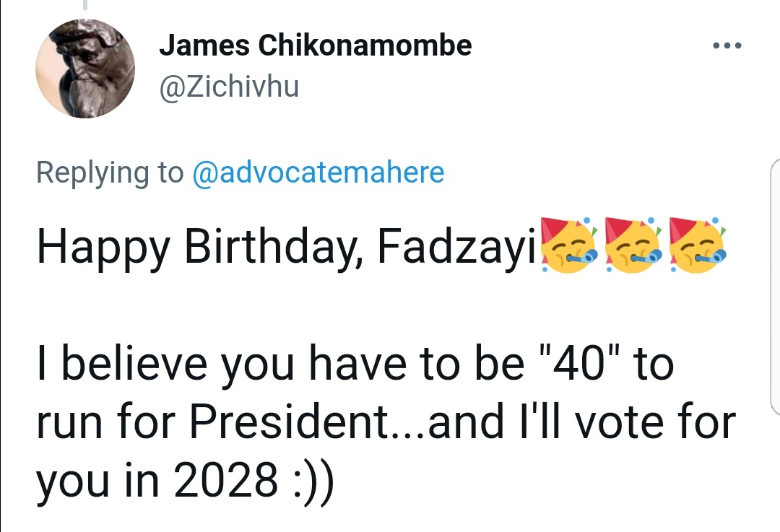This screenshot has width=780, height=532.
Task: Open the @advocatemahere profile link
Action: tap(318, 173)
